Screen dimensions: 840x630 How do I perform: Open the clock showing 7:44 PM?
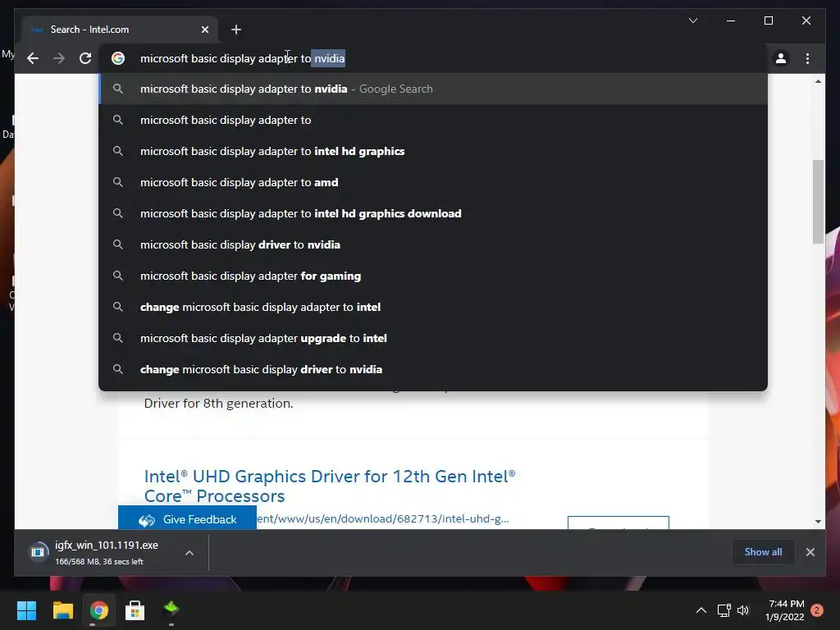(785, 610)
